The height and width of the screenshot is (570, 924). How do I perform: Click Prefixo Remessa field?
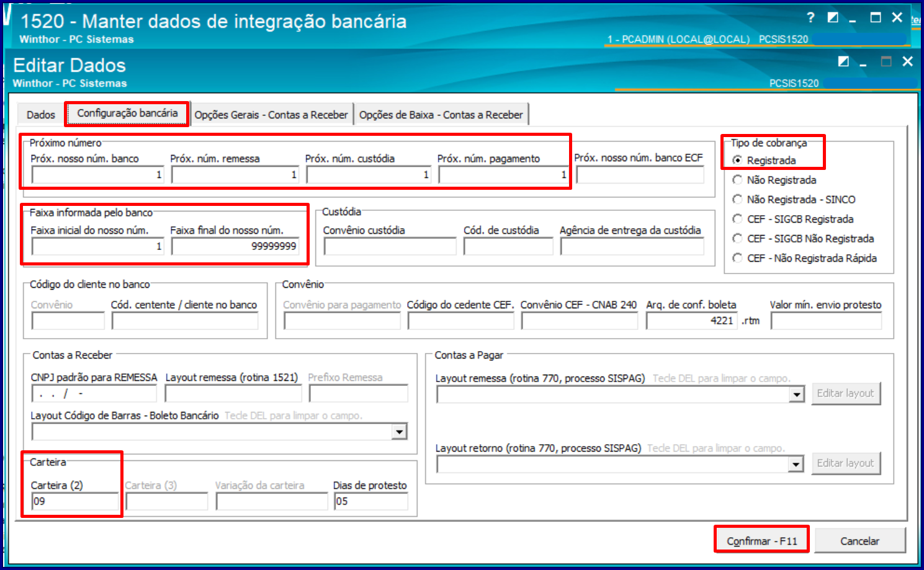point(358,393)
